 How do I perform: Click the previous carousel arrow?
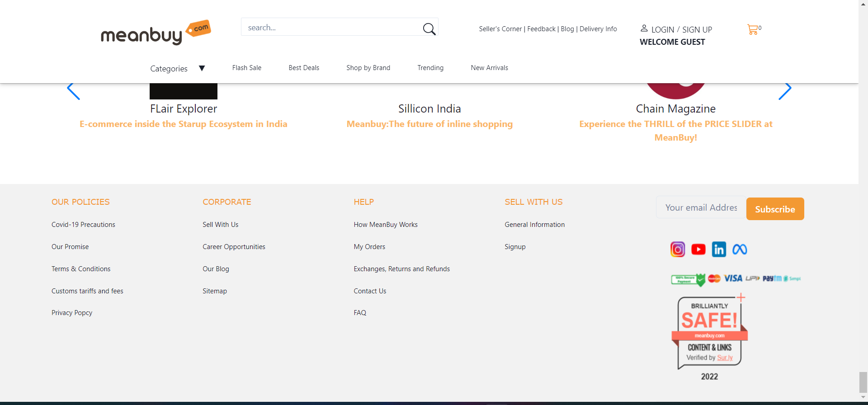[73, 91]
